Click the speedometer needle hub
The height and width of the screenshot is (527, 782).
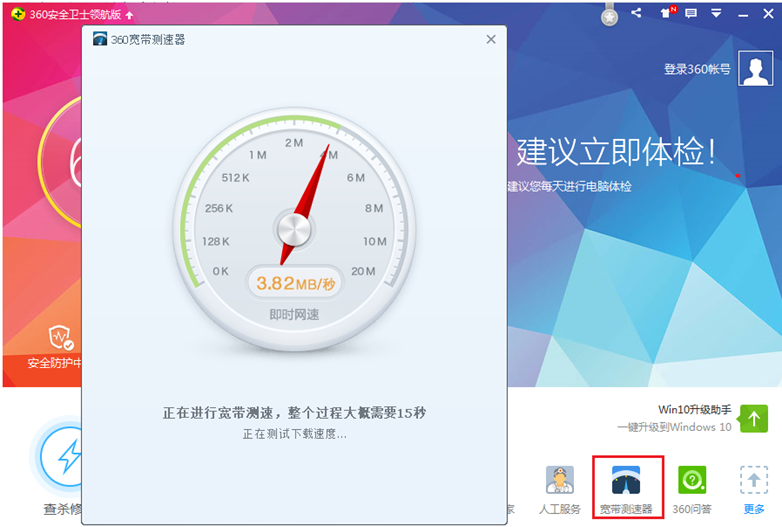pos(294,230)
